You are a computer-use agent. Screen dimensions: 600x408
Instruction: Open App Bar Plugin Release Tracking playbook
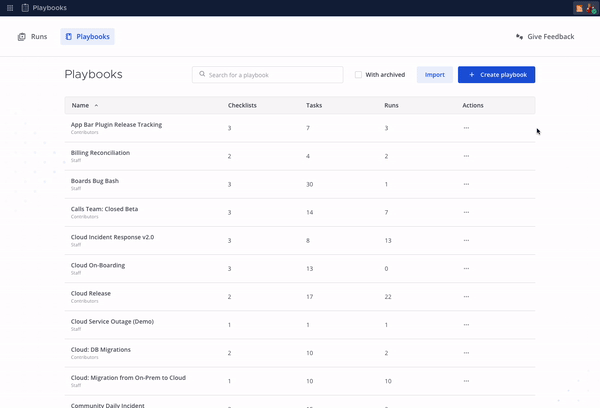coord(116,124)
